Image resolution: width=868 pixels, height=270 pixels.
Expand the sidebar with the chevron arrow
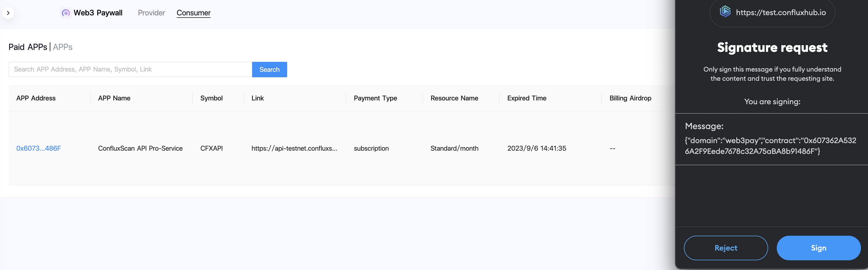click(x=8, y=13)
